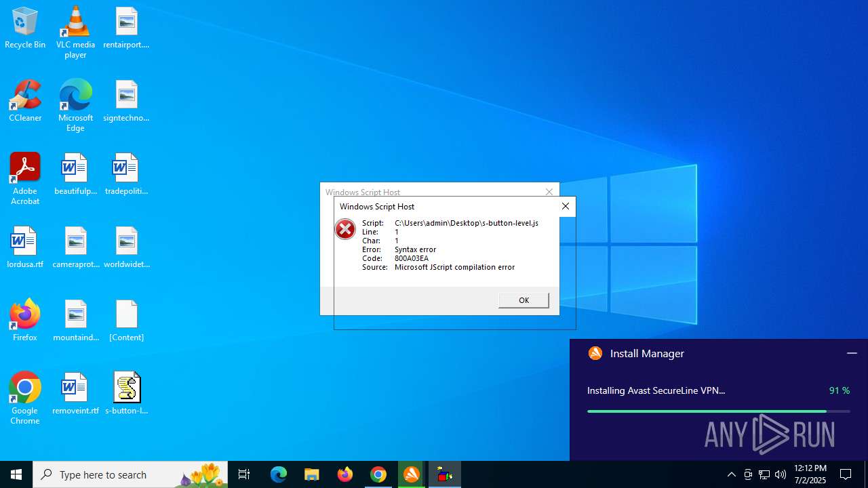This screenshot has height=488, width=868.
Task: Open the Recycle Bin desktop icon
Action: click(25, 28)
